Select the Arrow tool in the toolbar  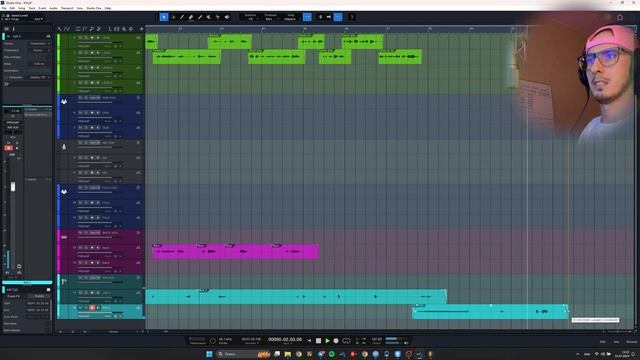click(164, 17)
